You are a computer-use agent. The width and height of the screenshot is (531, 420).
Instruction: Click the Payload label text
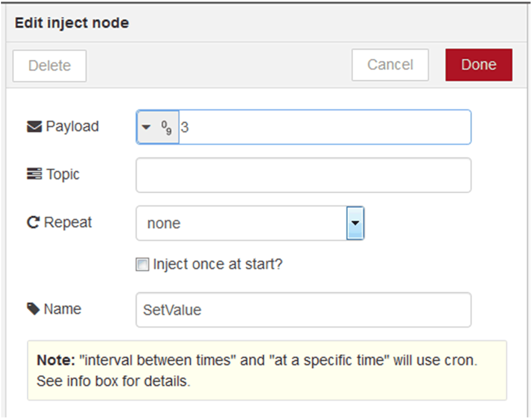pyautogui.click(x=72, y=127)
